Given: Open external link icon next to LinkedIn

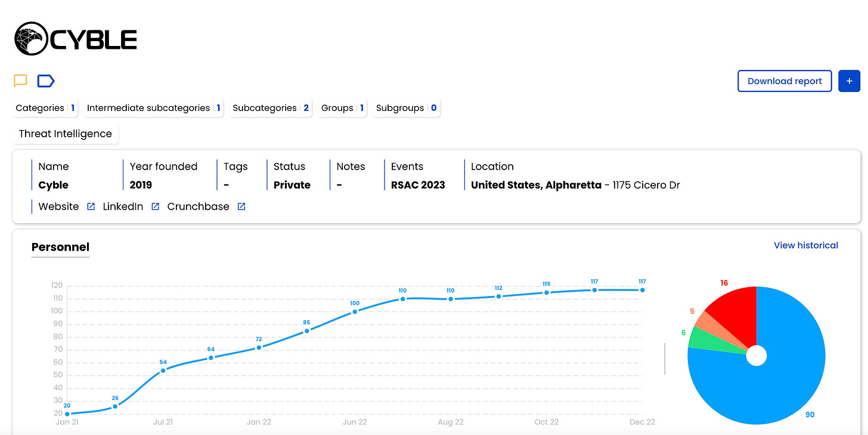Looking at the screenshot, I should click(156, 206).
